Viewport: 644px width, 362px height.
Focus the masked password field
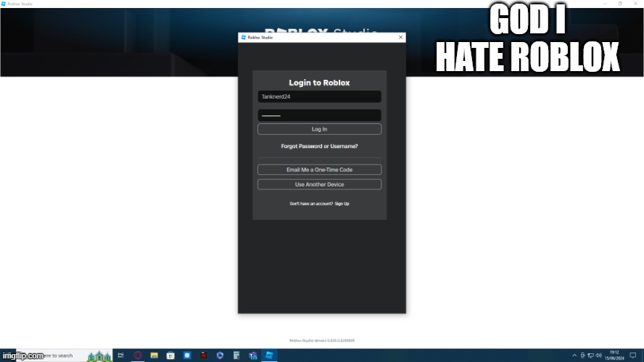point(319,115)
